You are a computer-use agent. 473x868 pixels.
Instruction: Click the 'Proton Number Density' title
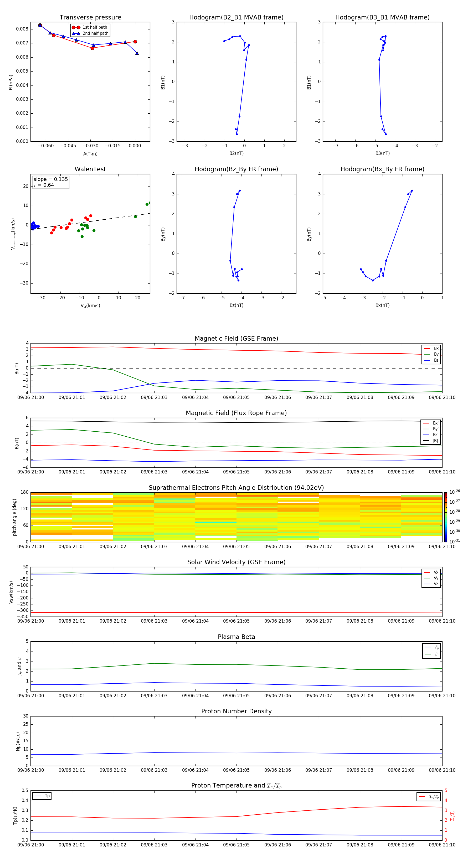236,711
